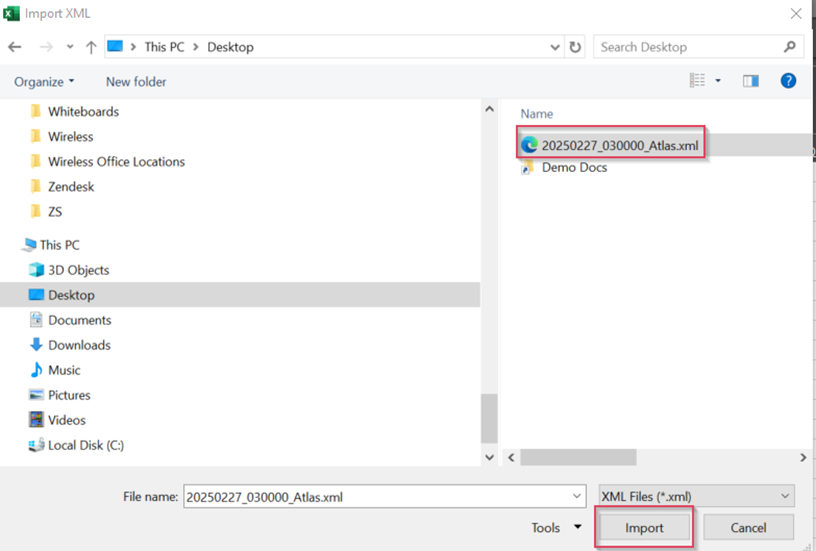Open the Tools dropdown menu

coord(556,527)
